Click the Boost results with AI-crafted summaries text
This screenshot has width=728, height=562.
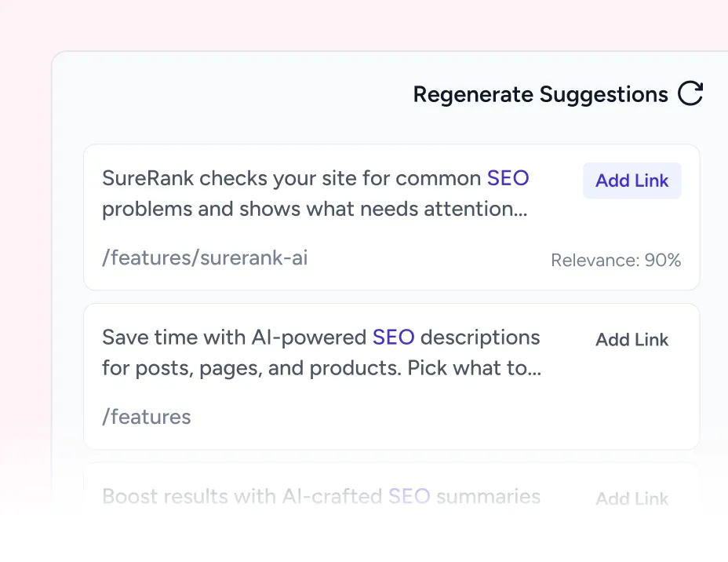[321, 497]
